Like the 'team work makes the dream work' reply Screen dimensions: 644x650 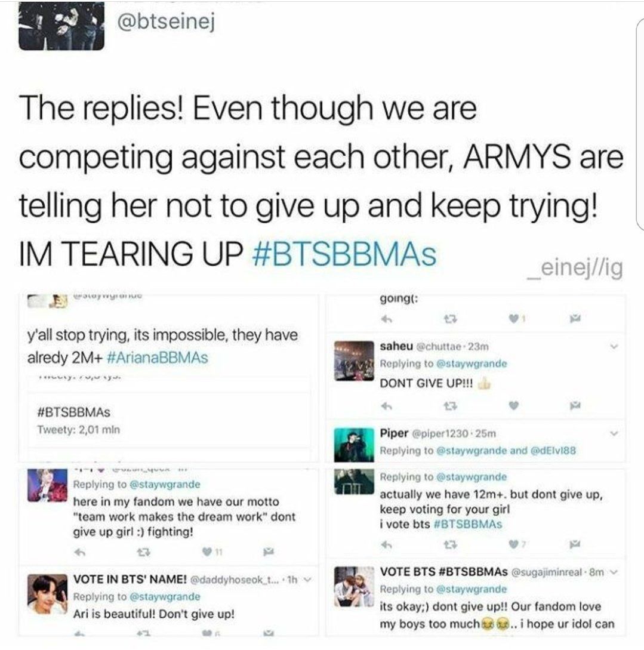[207, 552]
